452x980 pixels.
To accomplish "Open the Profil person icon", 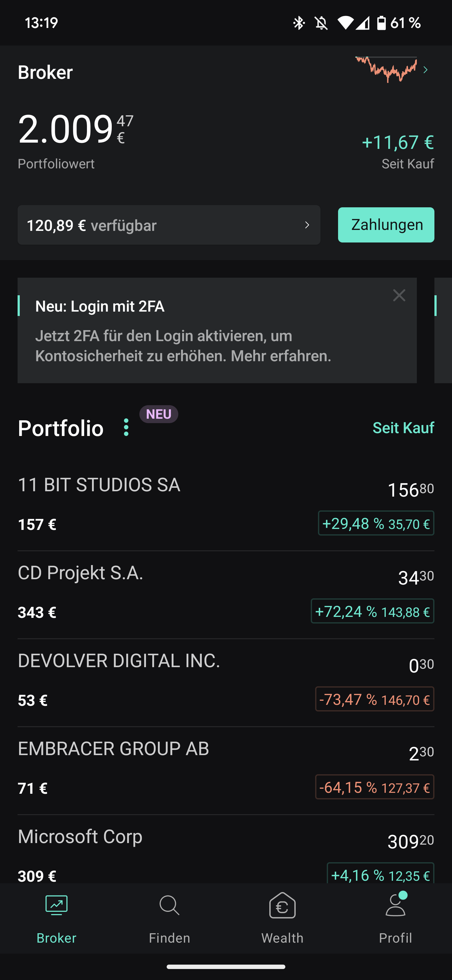I will click(395, 906).
